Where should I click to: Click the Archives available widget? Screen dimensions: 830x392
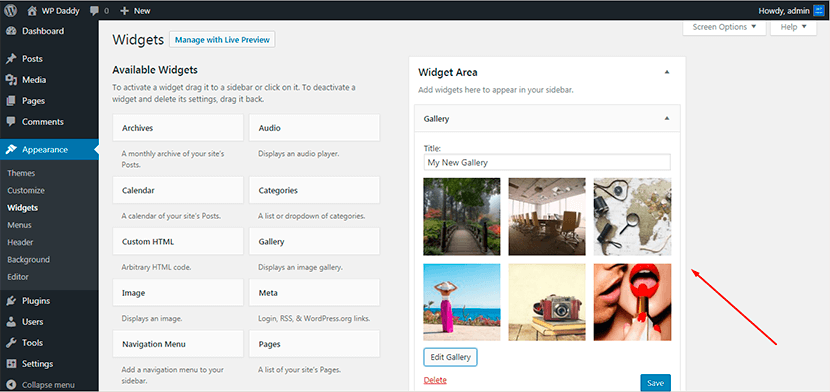click(x=178, y=128)
